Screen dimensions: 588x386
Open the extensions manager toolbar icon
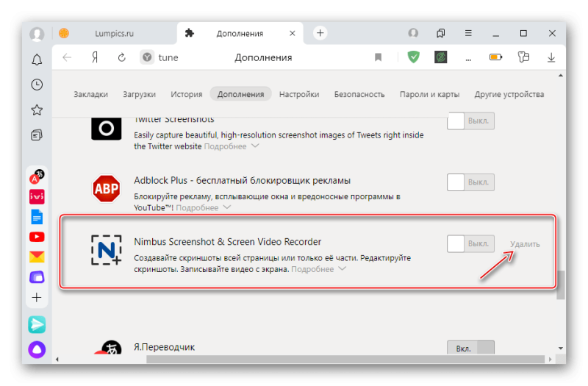coord(523,57)
